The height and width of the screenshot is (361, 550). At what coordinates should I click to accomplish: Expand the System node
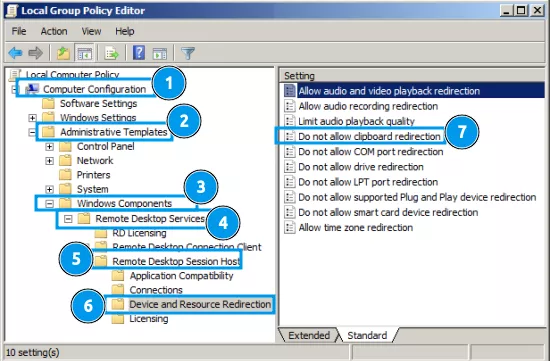coord(49,189)
